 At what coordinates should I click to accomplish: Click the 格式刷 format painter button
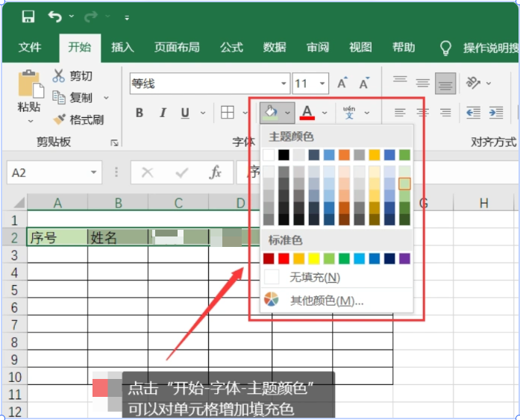point(78,119)
